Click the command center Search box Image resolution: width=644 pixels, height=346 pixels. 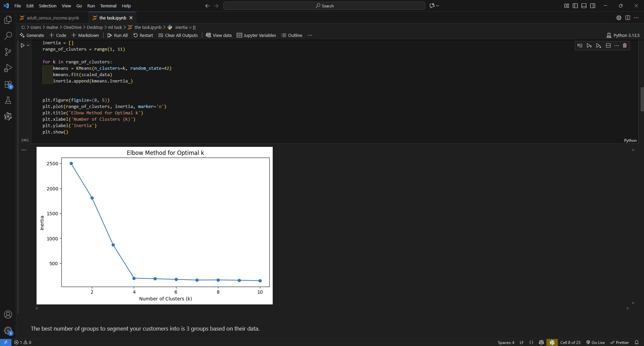324,6
